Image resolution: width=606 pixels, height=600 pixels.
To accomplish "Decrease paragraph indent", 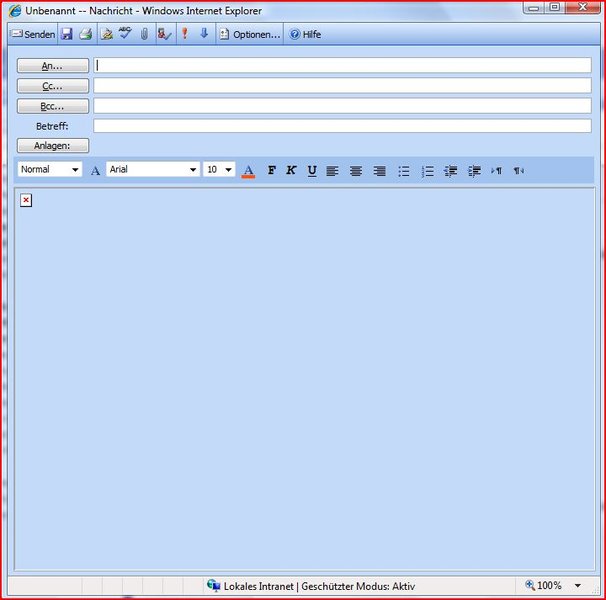I will (451, 171).
